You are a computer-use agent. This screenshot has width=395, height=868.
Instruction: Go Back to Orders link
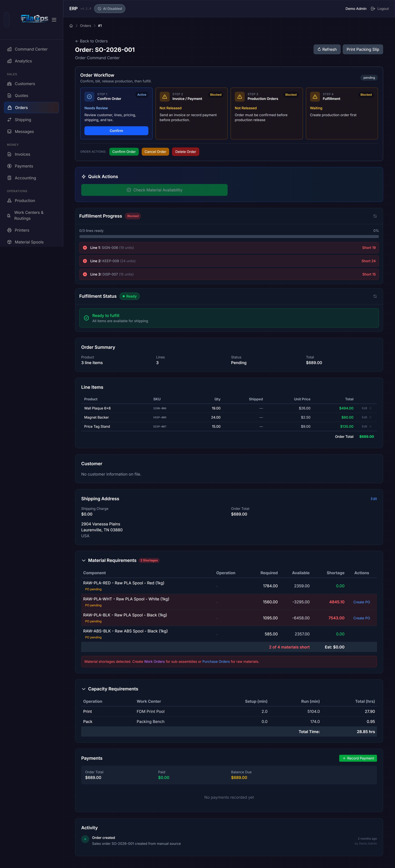tap(91, 41)
